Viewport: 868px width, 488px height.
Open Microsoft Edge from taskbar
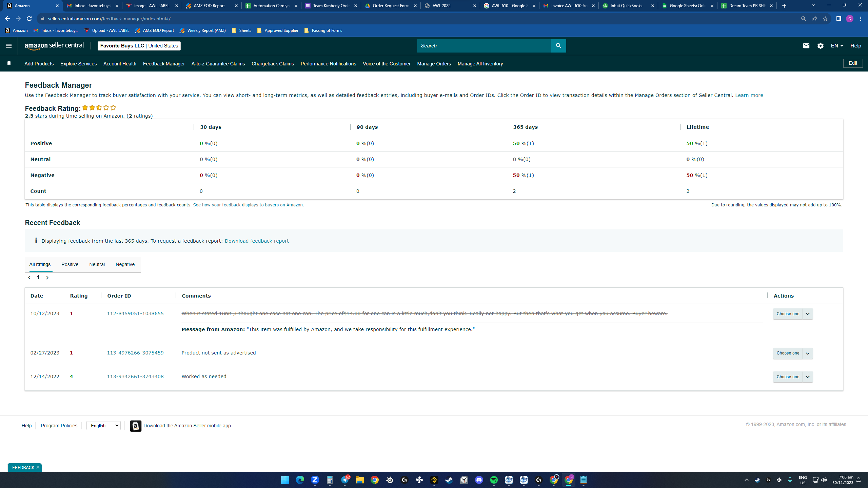(x=300, y=480)
